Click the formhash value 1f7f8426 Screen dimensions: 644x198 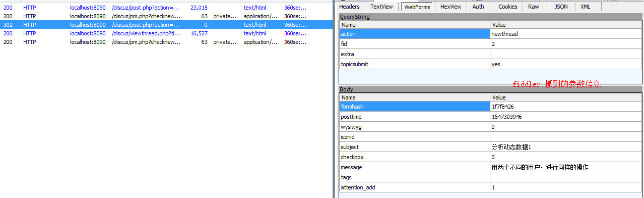(x=566, y=107)
